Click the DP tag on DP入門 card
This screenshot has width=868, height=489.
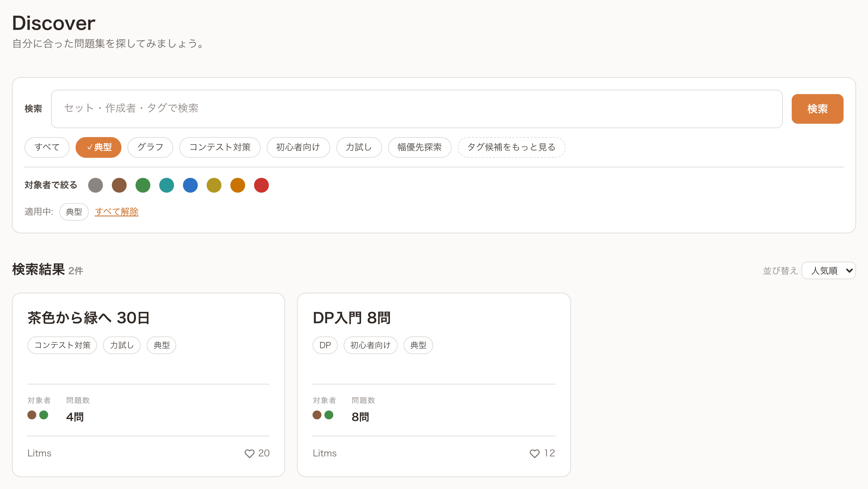[325, 345]
